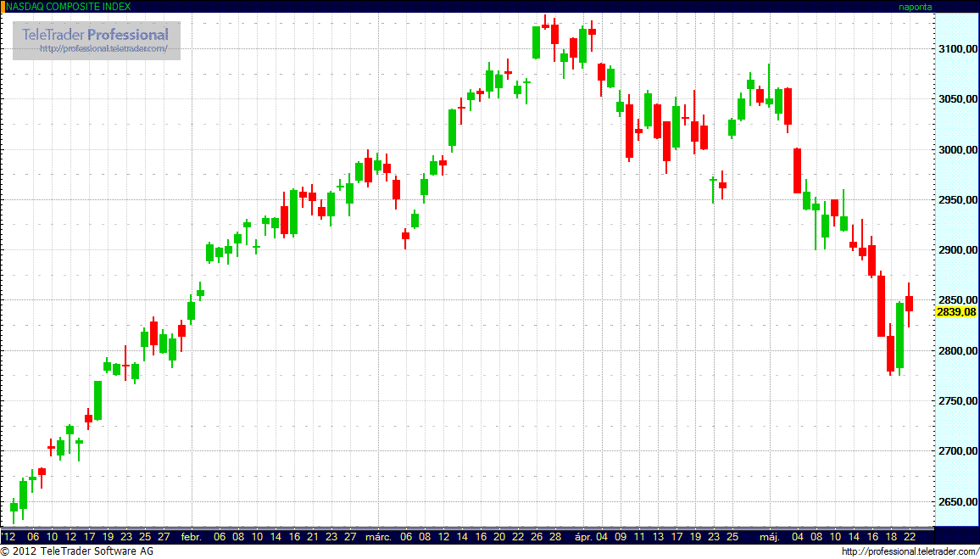Select the last red candlestick on the chart
This screenshot has height=559, width=980.
pyautogui.click(x=910, y=304)
